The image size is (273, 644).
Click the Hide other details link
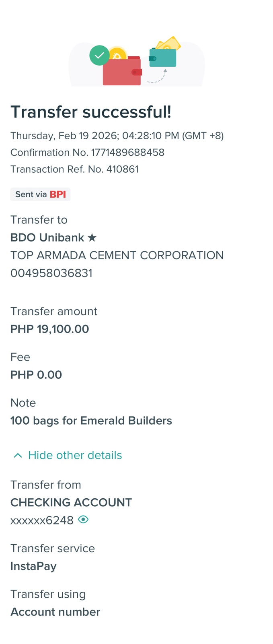(x=75, y=455)
